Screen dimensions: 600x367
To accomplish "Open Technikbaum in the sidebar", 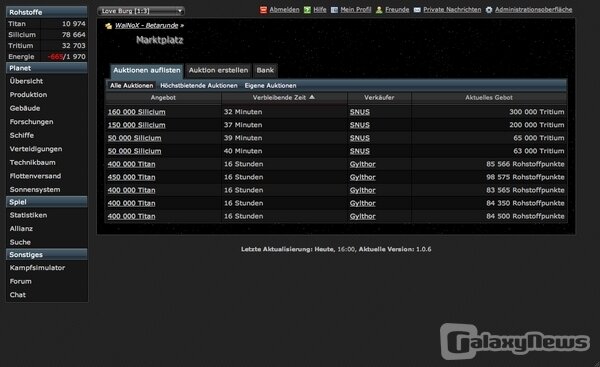I will point(33,163).
